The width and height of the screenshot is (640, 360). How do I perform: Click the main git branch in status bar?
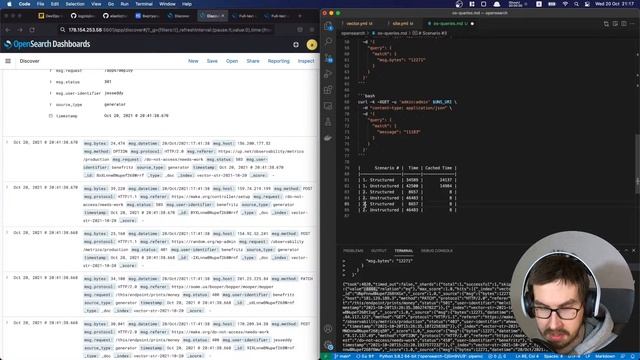click(342, 356)
